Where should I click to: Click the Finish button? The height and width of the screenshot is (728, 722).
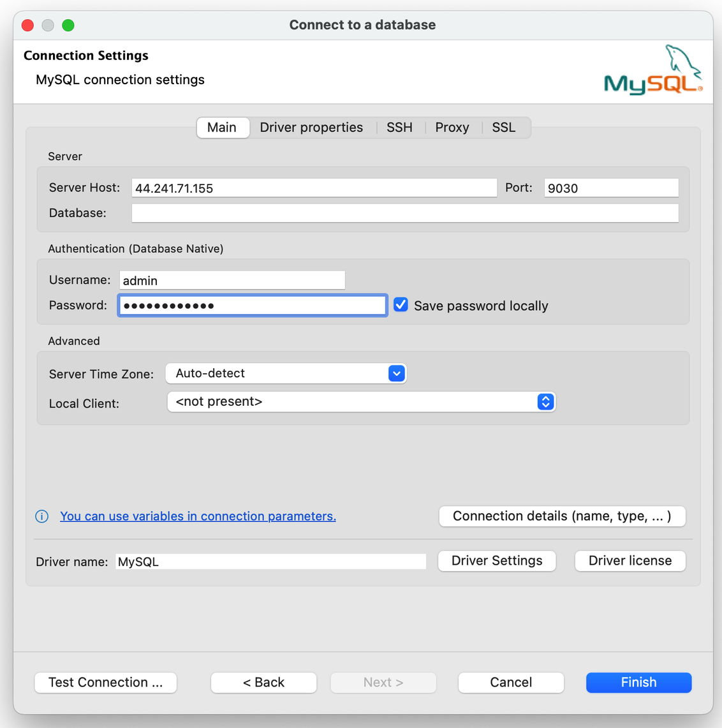(638, 682)
